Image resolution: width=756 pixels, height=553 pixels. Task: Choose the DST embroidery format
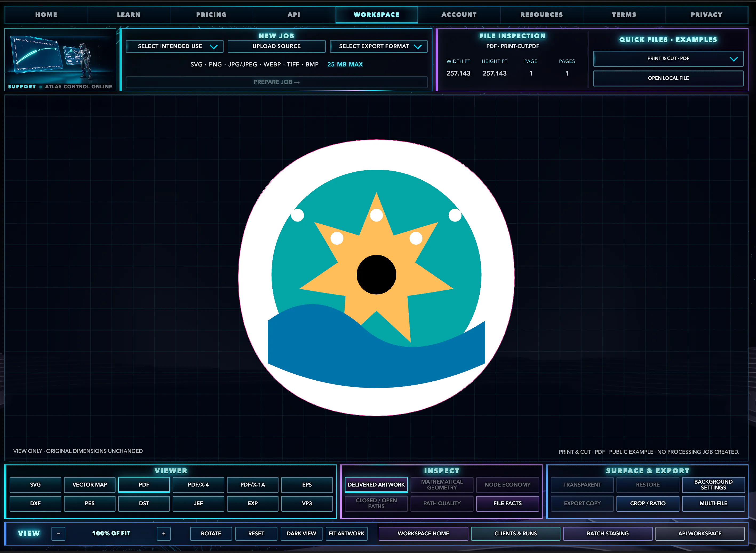click(144, 503)
